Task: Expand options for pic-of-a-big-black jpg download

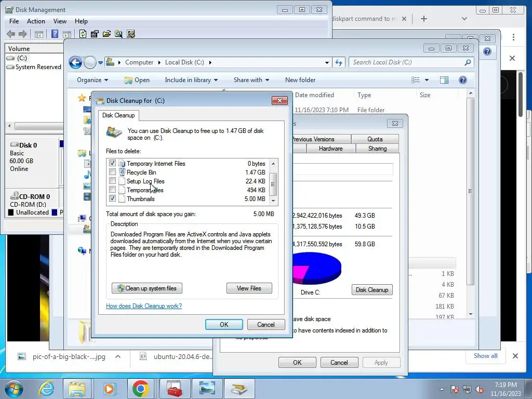Action: 118,356
